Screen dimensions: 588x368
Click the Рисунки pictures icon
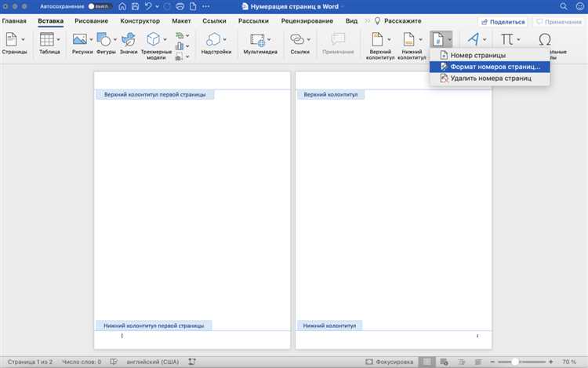point(79,39)
